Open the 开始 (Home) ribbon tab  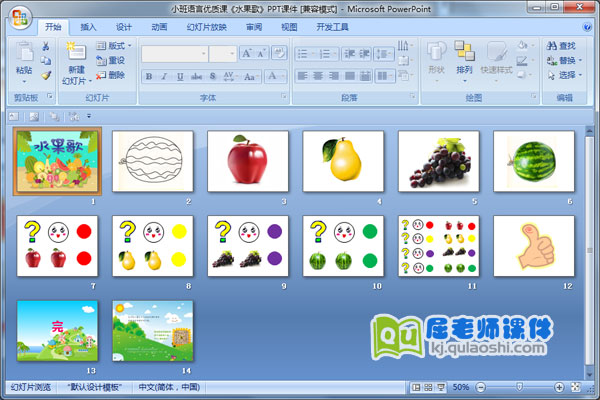coord(53,27)
